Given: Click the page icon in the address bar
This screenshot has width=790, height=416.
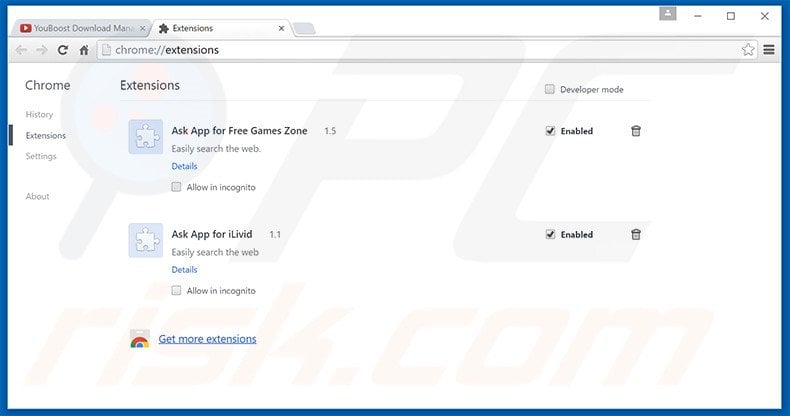Looking at the screenshot, I should coord(106,50).
